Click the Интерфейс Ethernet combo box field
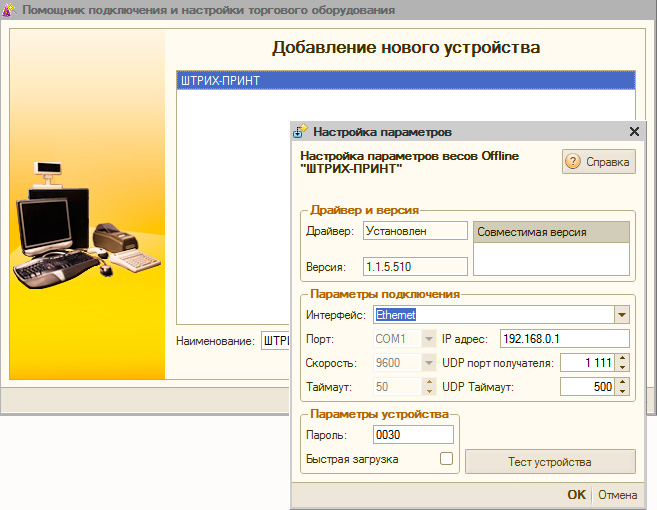 (494, 315)
